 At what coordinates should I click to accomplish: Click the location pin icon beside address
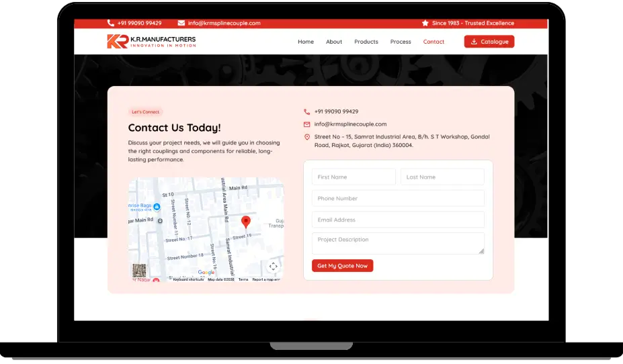[x=306, y=137]
